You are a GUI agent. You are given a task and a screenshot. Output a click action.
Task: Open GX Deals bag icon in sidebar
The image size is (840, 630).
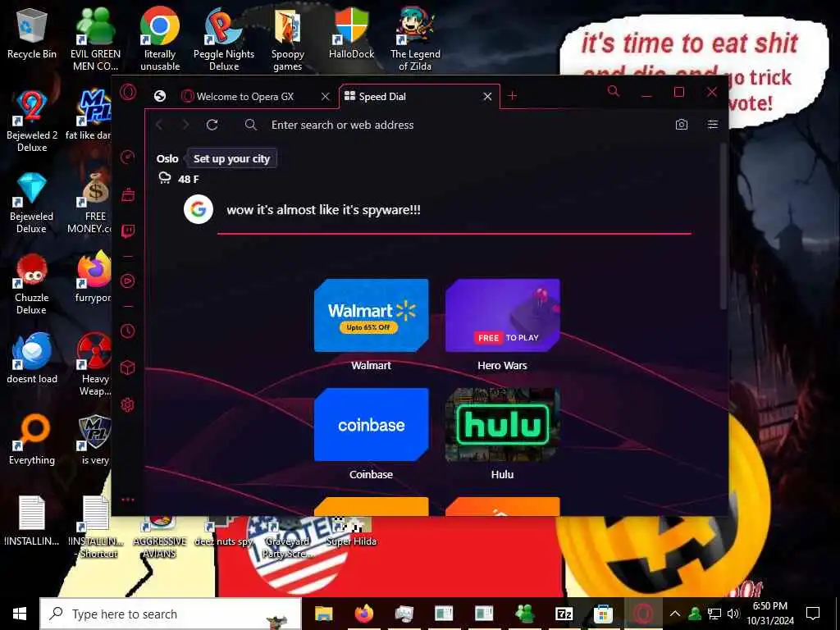(127, 194)
